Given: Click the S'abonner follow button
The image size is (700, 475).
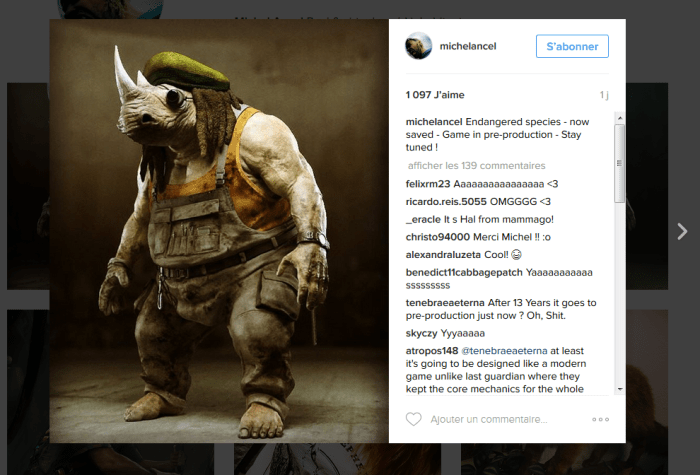Looking at the screenshot, I should 572,46.
